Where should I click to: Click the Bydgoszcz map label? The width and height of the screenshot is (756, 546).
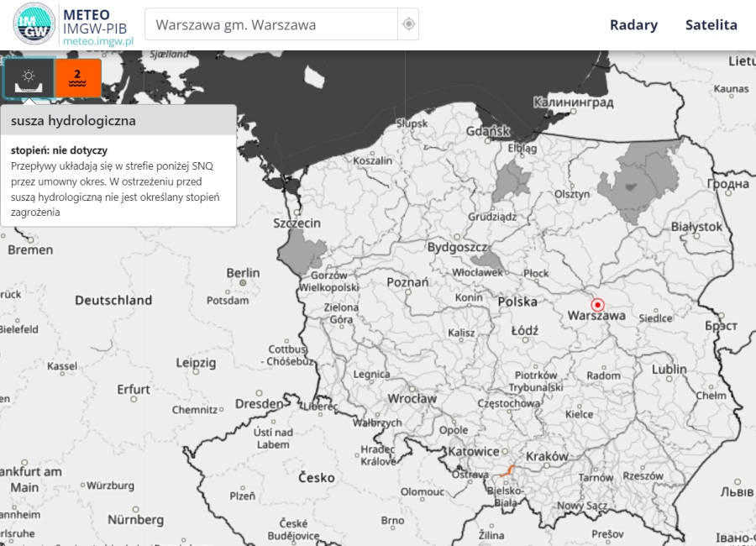point(457,248)
